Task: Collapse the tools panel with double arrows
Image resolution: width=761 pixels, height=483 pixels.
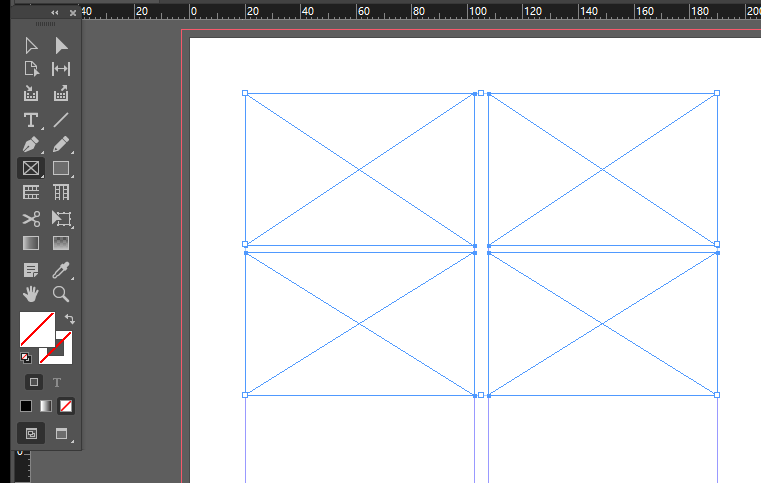Action: pyautogui.click(x=55, y=13)
